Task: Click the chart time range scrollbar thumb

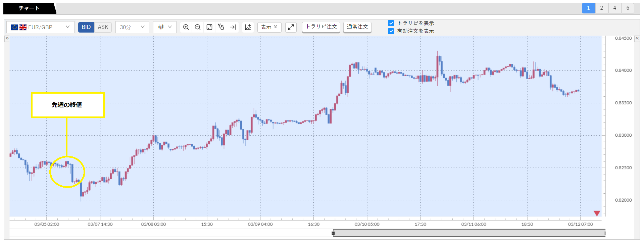Action: pyautogui.click(x=469, y=233)
